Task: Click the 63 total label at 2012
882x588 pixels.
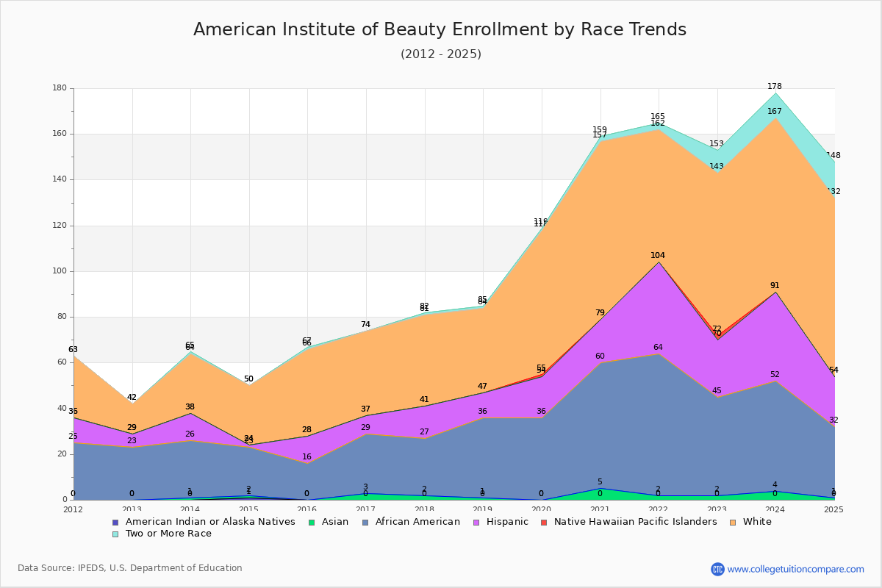Action: 73,350
